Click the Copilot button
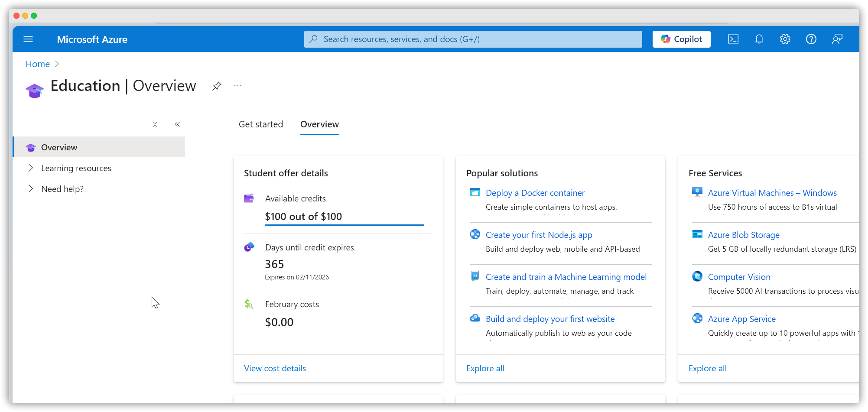The image size is (868, 412). 681,39
